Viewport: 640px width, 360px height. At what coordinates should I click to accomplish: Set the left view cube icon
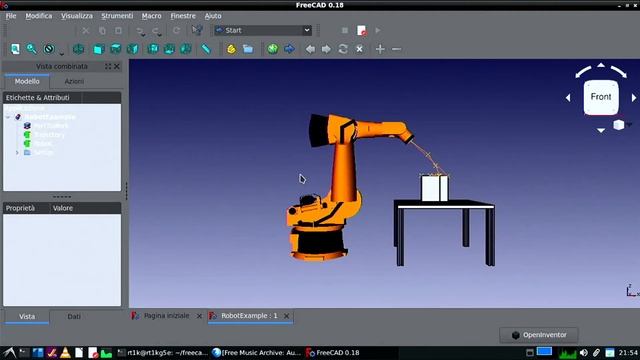[x=186, y=49]
